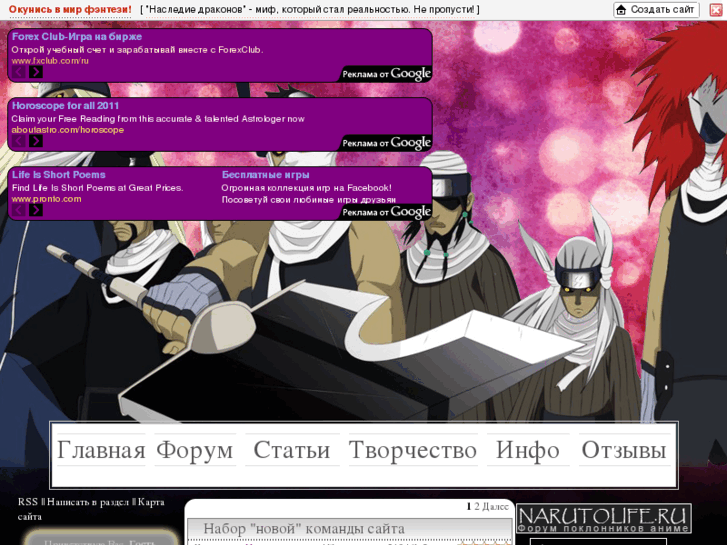Open the Творчество menu item

413,450
